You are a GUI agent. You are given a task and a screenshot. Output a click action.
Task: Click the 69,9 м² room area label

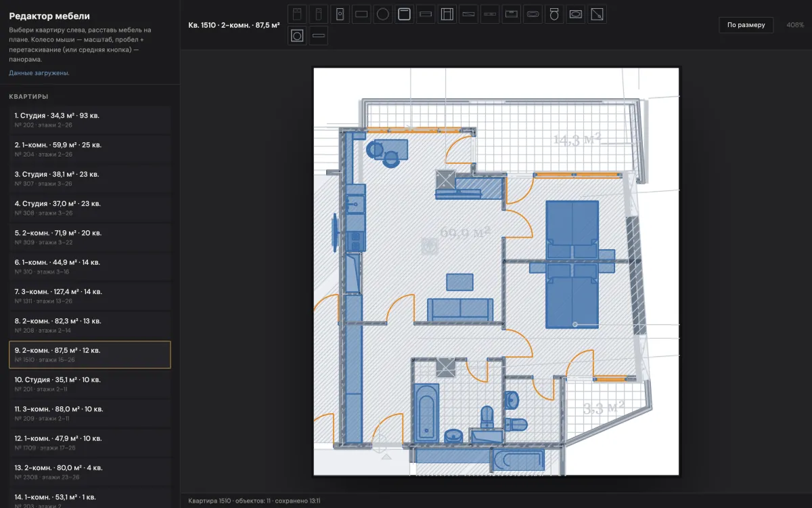coord(465,232)
